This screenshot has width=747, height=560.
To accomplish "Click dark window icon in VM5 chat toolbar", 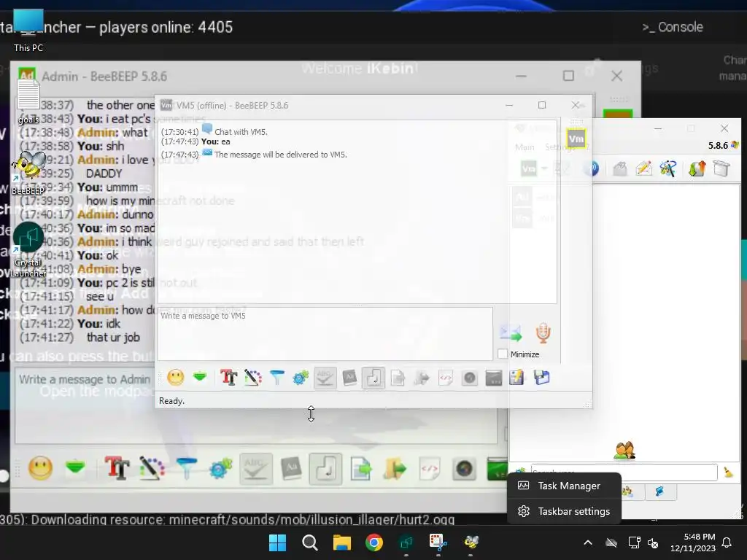I will coord(494,378).
